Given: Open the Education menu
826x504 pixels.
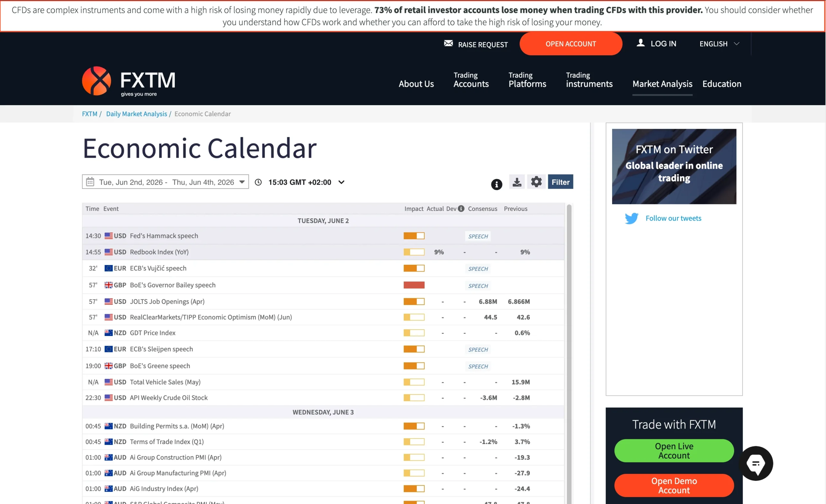Looking at the screenshot, I should (722, 84).
